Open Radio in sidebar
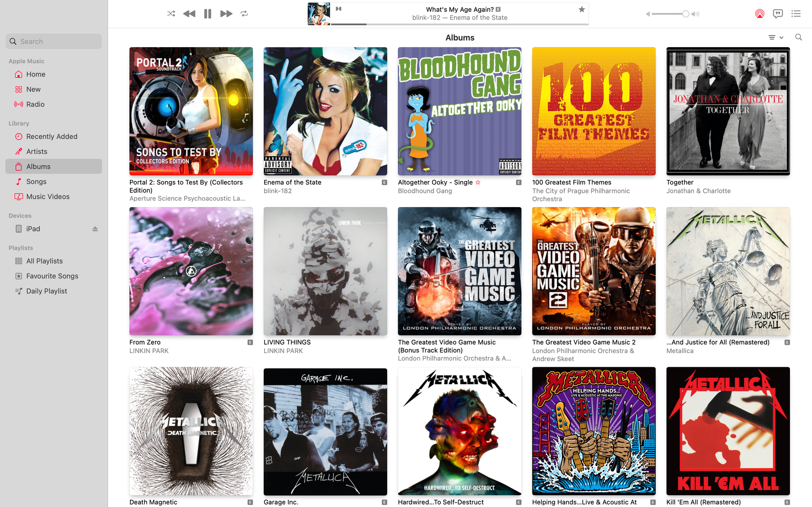Viewport: 812px width, 507px height. (54, 104)
